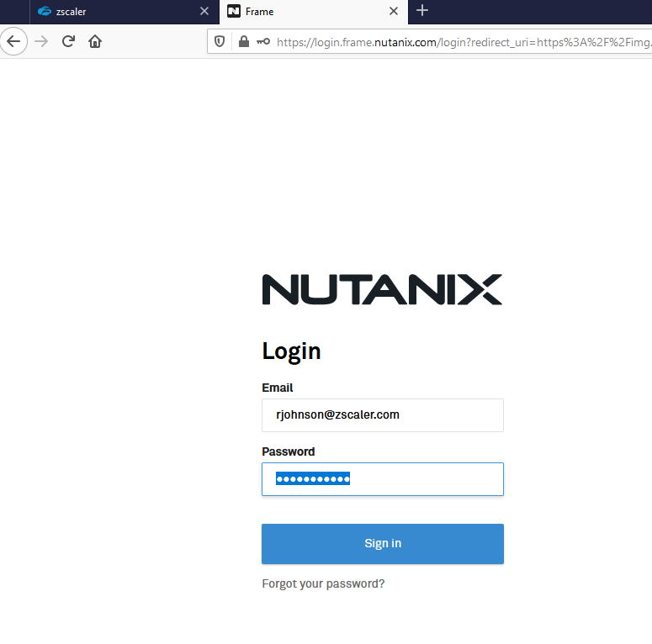Click the saved logins key icon

pos(263,41)
